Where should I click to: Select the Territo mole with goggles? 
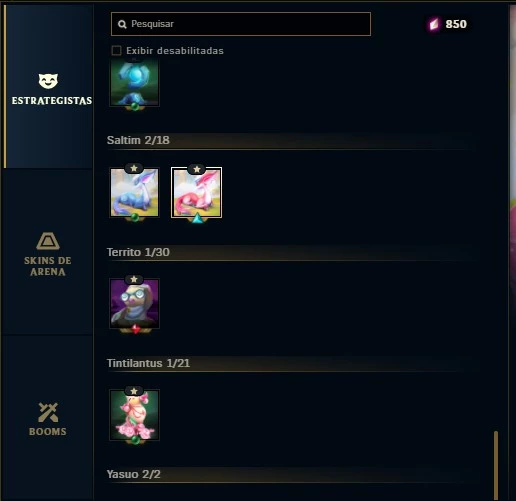pyautogui.click(x=134, y=303)
